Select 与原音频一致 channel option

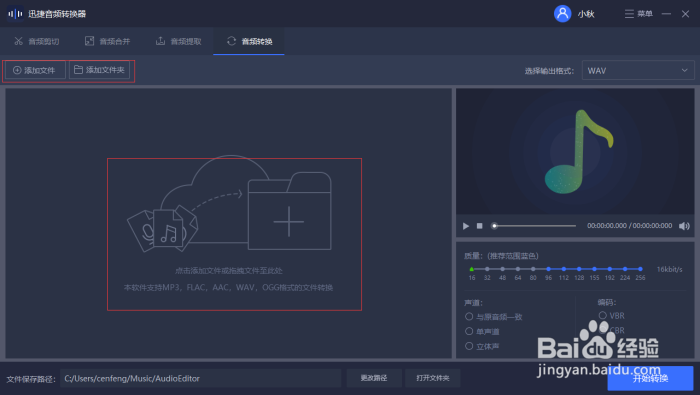[x=493, y=316]
